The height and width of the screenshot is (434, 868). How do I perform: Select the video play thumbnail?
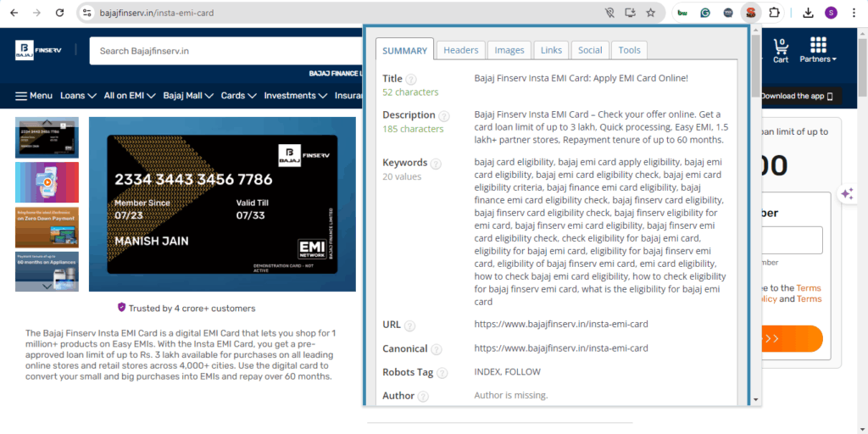[47, 182]
